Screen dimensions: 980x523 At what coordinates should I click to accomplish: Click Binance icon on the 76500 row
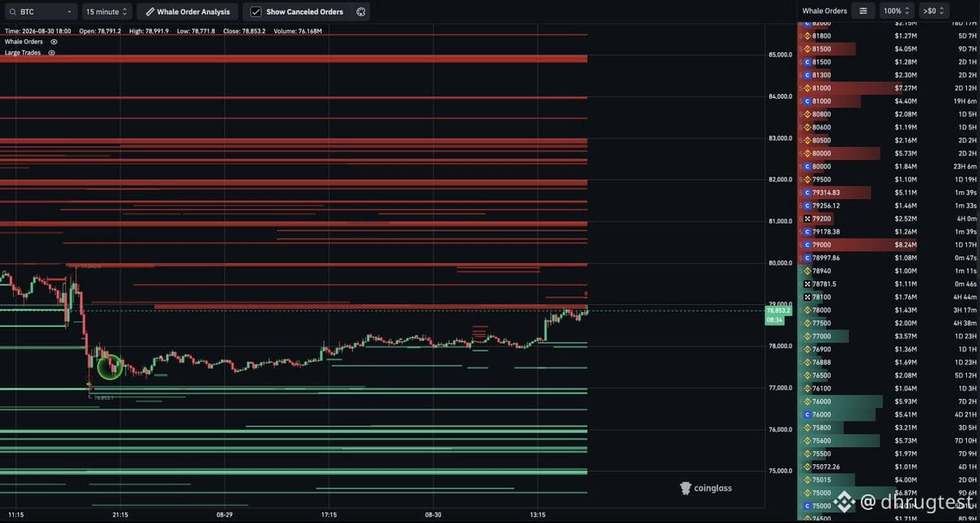[806, 376]
